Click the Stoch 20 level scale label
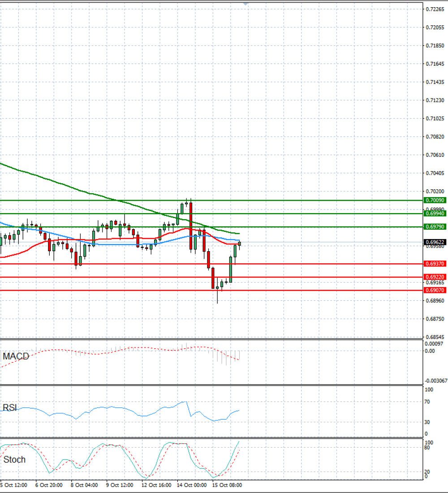Viewport: 448px width, 493px height. pyautogui.click(x=427, y=472)
